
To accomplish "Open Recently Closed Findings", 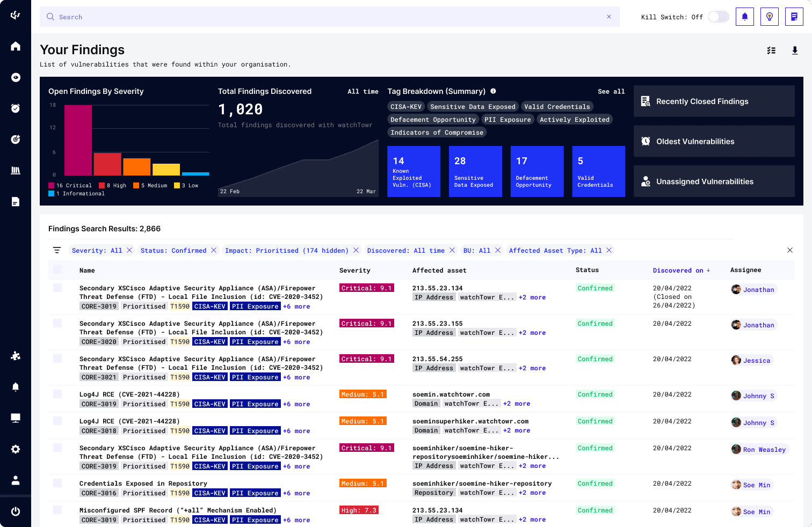I will pyautogui.click(x=714, y=101).
